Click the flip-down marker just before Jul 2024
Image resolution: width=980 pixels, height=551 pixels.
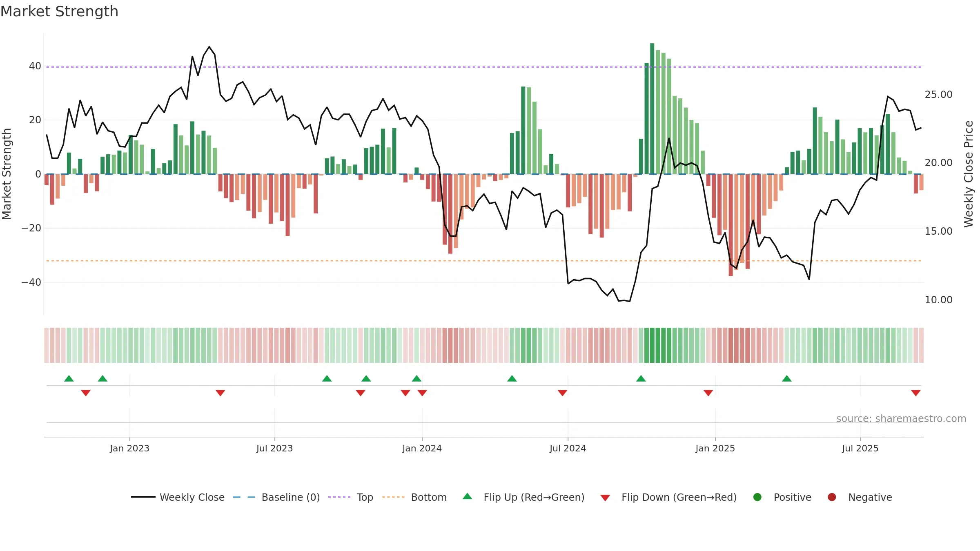tap(562, 393)
